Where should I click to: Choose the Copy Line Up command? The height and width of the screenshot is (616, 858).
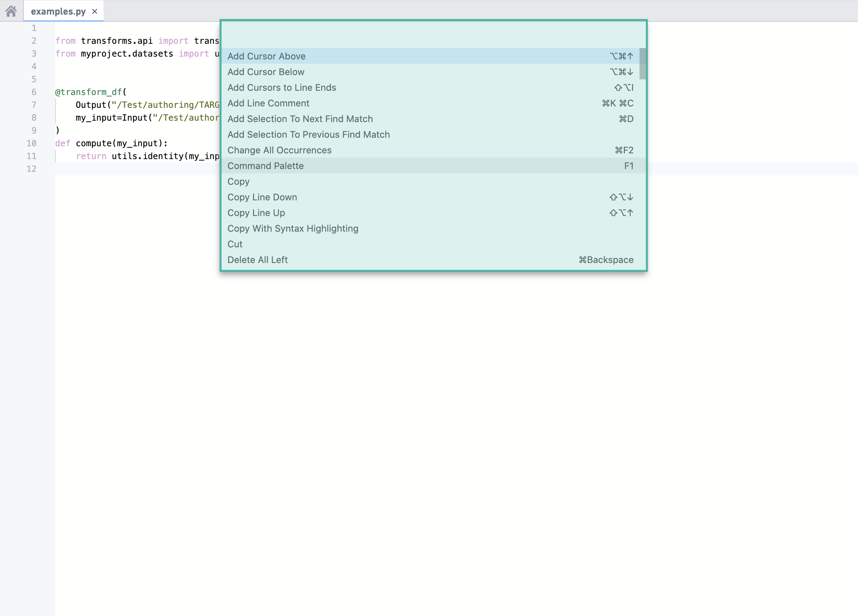coord(433,213)
